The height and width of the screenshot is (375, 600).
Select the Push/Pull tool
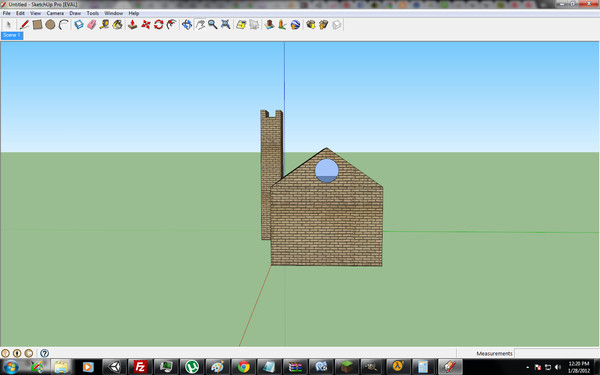tap(132, 25)
